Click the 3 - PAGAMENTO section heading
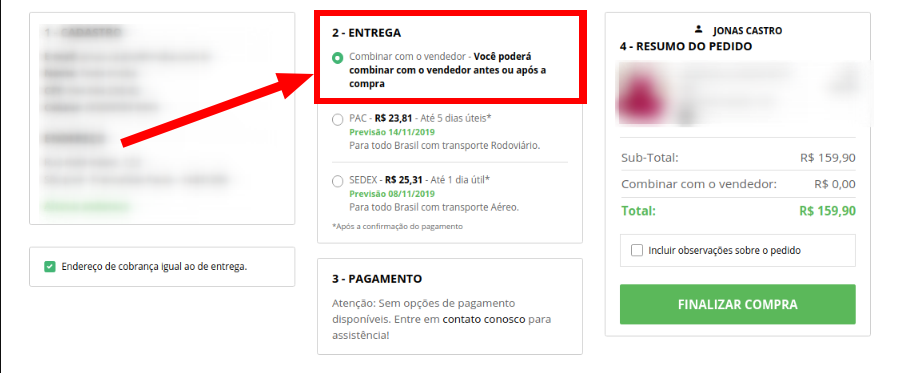This screenshot has height=373, width=907. [x=377, y=279]
